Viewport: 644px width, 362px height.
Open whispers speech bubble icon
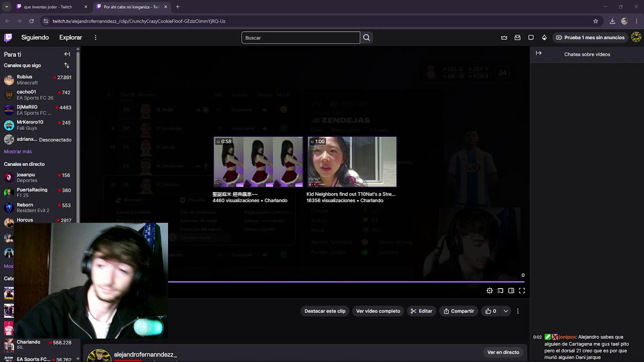point(531,38)
